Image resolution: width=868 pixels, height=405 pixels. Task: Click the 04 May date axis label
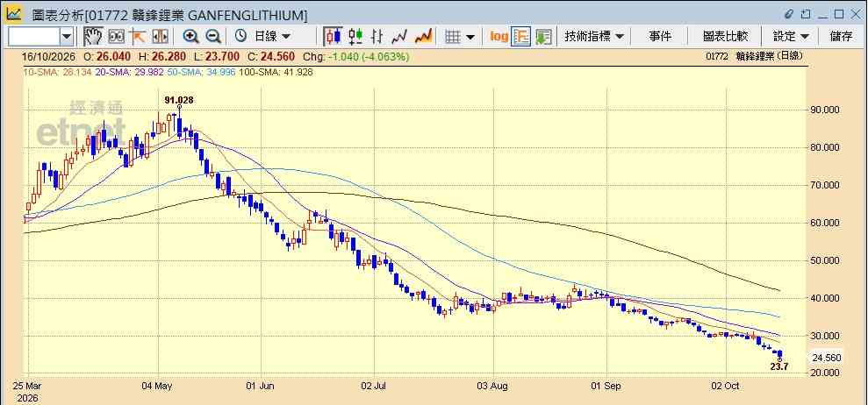pos(156,386)
